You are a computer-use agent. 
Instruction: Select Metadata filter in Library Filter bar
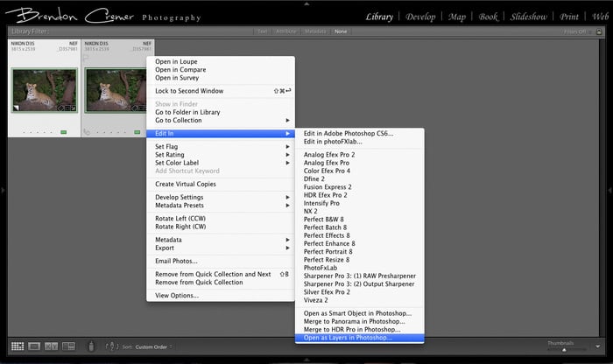tap(315, 31)
